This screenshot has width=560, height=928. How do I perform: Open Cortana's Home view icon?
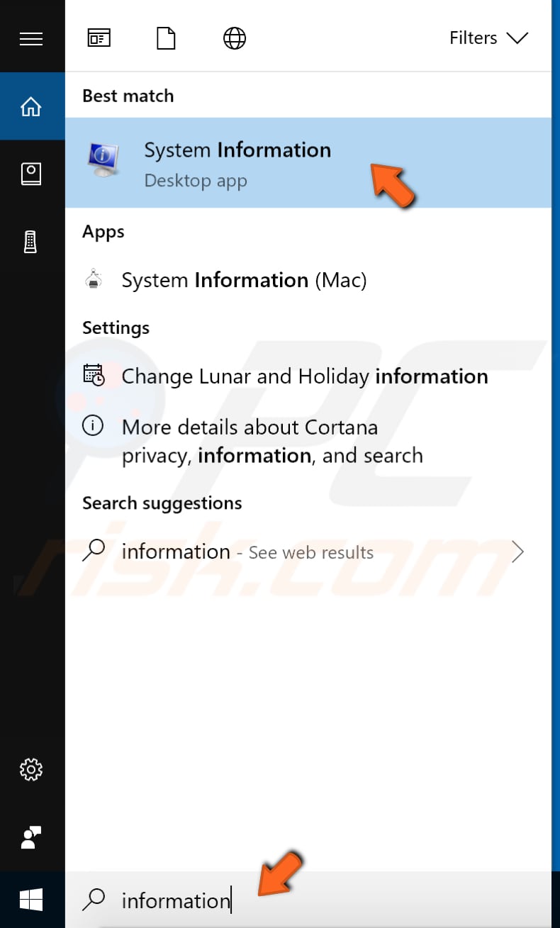coord(31,106)
